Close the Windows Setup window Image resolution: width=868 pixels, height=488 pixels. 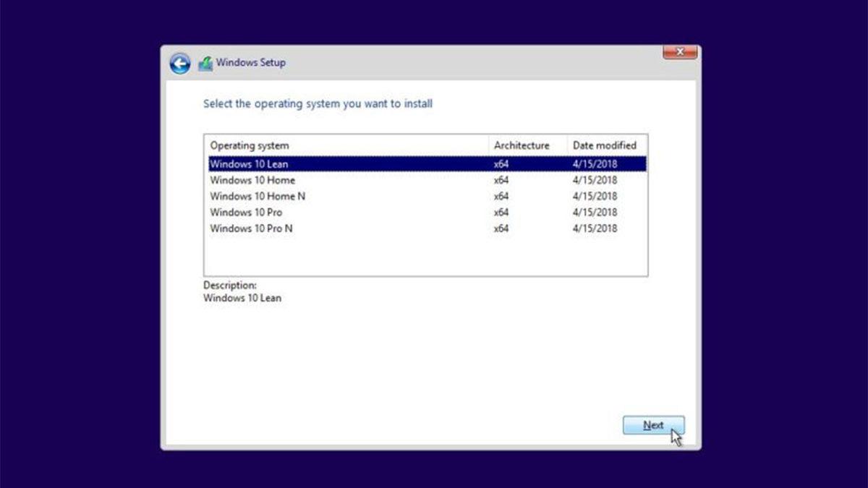click(678, 52)
